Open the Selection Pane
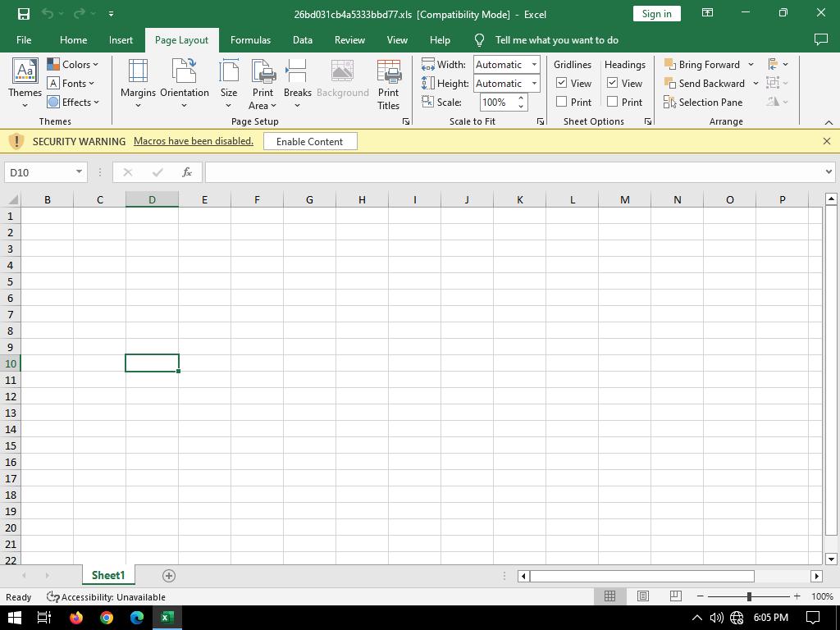 [x=703, y=103]
